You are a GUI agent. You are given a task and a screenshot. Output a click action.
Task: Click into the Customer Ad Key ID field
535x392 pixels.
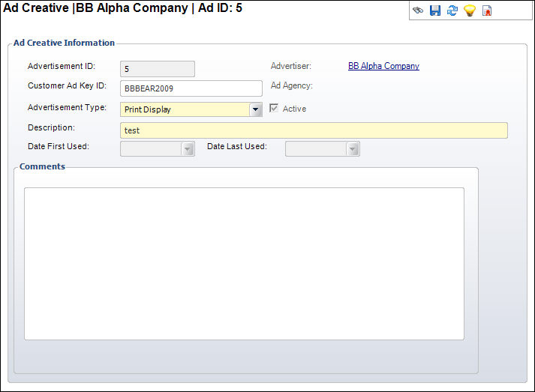tap(191, 88)
